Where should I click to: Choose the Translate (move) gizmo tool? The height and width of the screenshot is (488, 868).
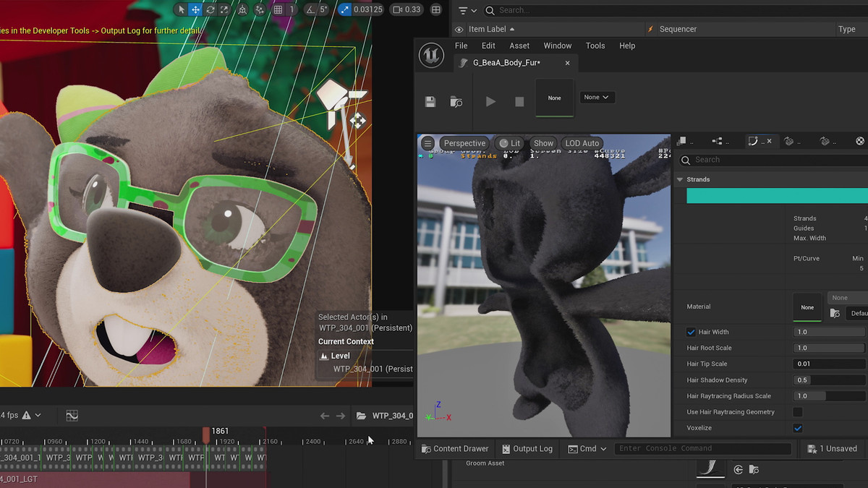point(195,9)
